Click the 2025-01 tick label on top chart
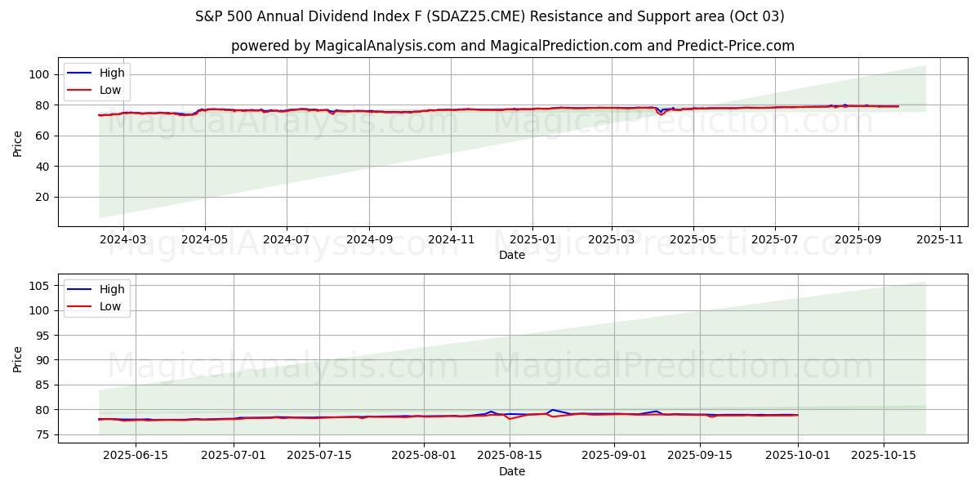 [x=532, y=240]
